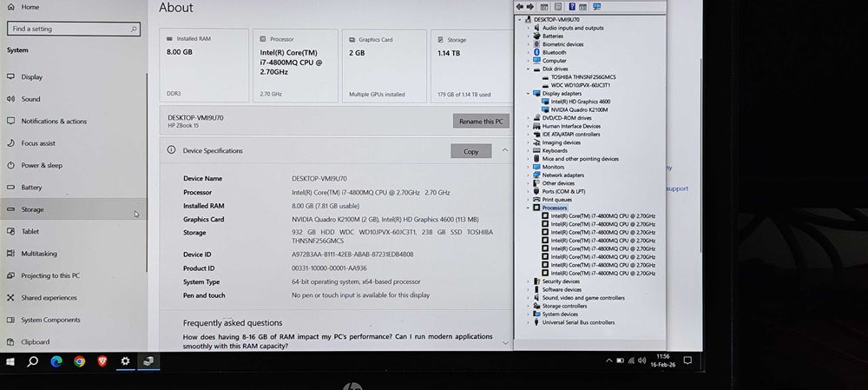Click the Rename this PC button

(481, 122)
